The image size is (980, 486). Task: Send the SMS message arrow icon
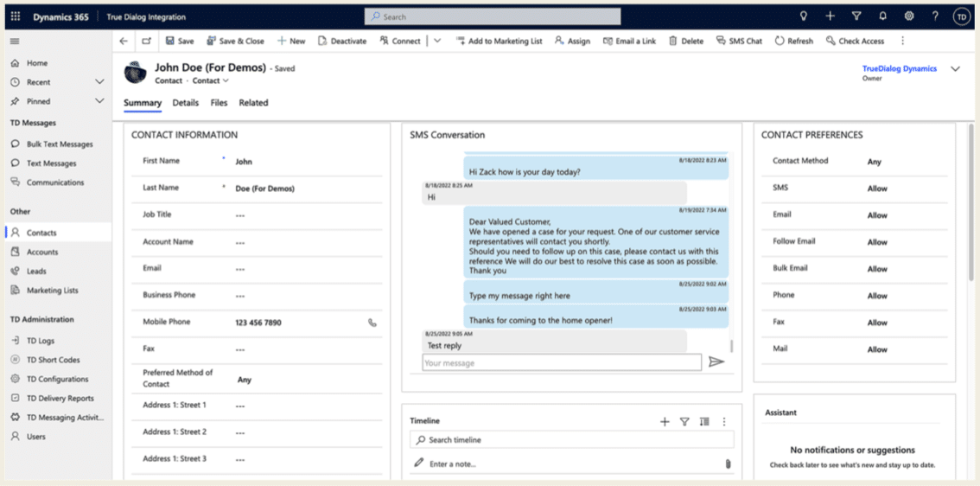(716, 362)
